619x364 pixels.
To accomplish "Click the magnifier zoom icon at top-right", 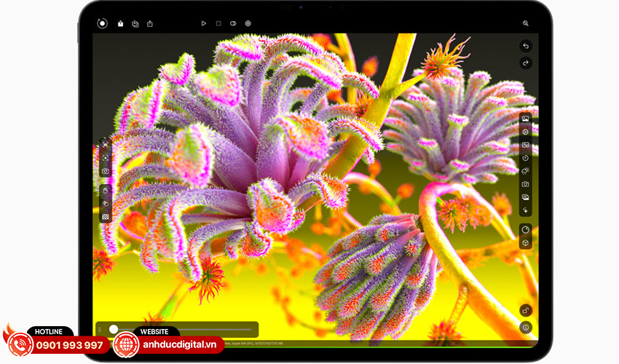I will pos(526,23).
